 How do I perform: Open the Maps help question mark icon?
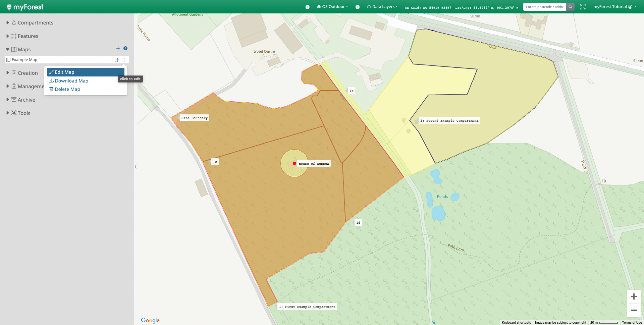[125, 49]
